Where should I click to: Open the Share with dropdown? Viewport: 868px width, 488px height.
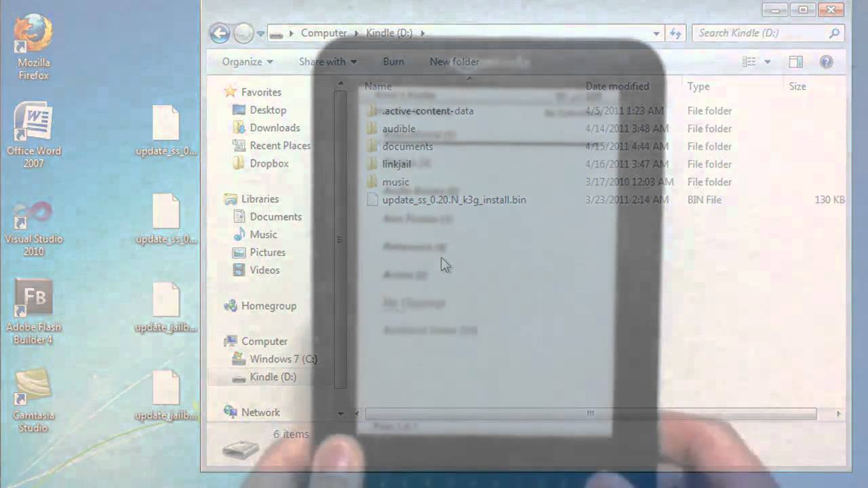pos(328,62)
